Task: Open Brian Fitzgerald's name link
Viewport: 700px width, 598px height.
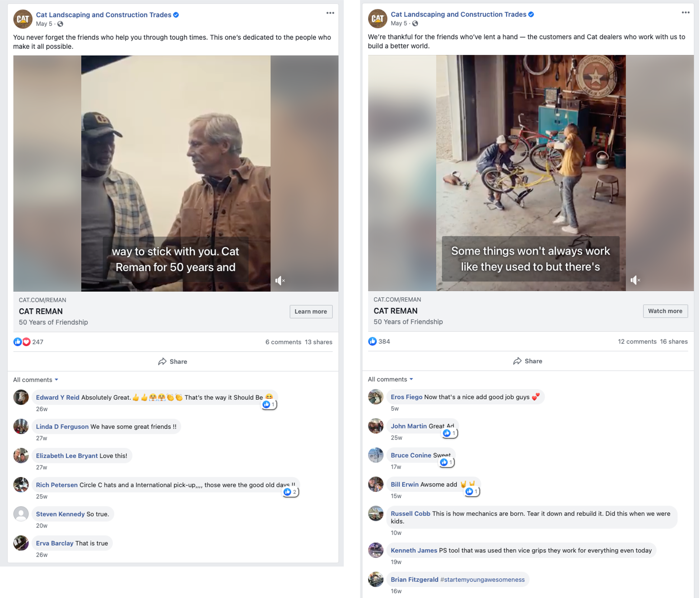Action: pos(415,579)
